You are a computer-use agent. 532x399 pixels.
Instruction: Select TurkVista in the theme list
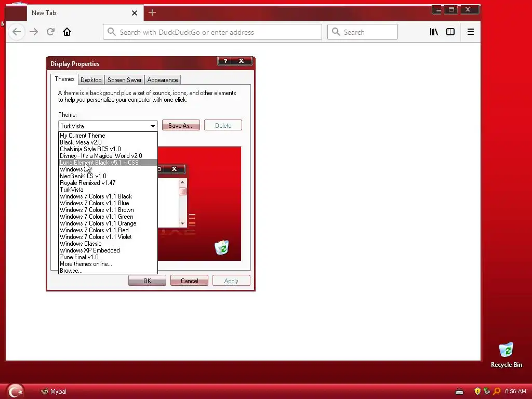[x=108, y=190]
